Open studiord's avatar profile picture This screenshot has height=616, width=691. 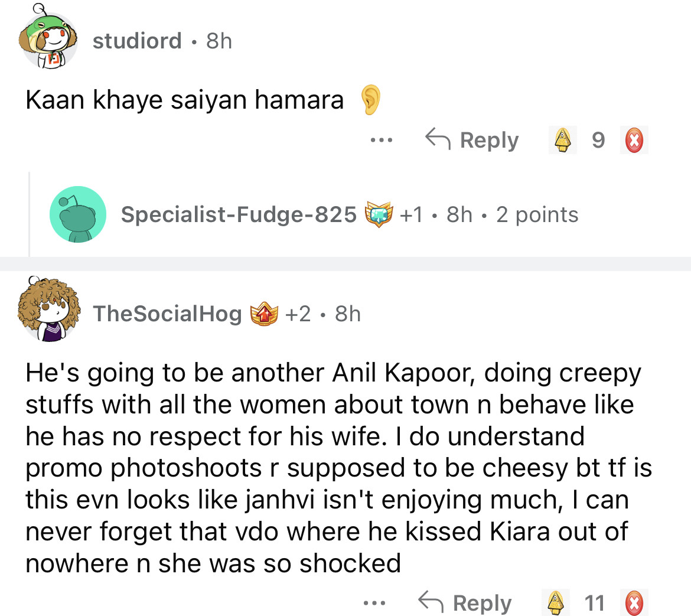[48, 41]
